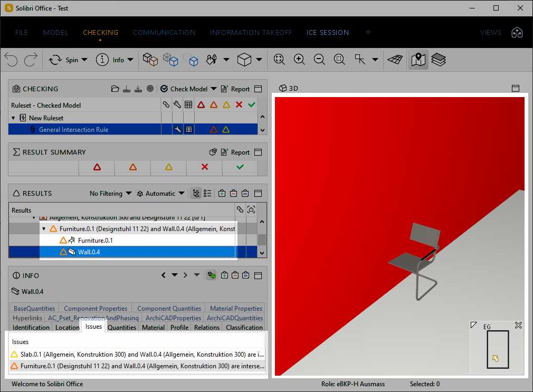The height and width of the screenshot is (392, 533).
Task: Go back in INFO history
Action: pos(164,275)
